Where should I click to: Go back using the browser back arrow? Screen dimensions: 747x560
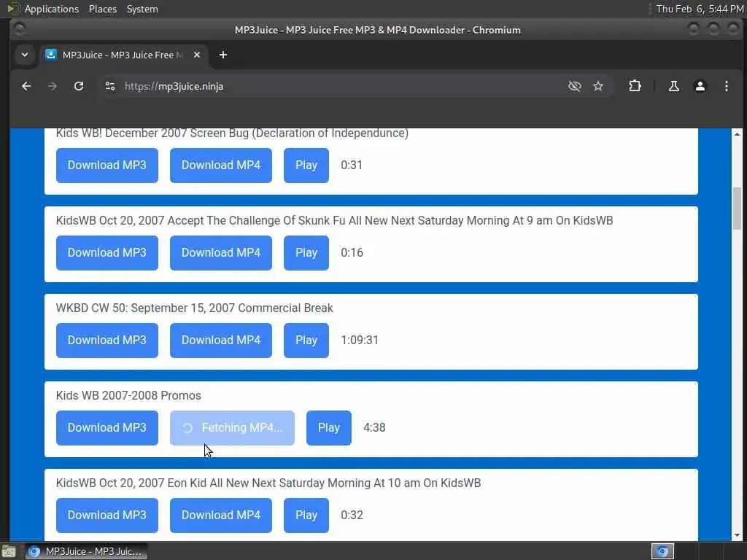(27, 86)
